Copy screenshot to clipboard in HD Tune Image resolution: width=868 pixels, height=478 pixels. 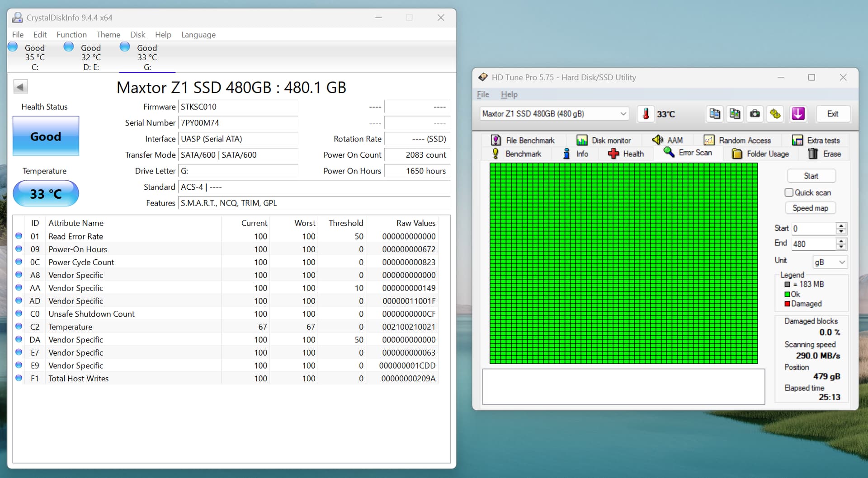pos(735,114)
